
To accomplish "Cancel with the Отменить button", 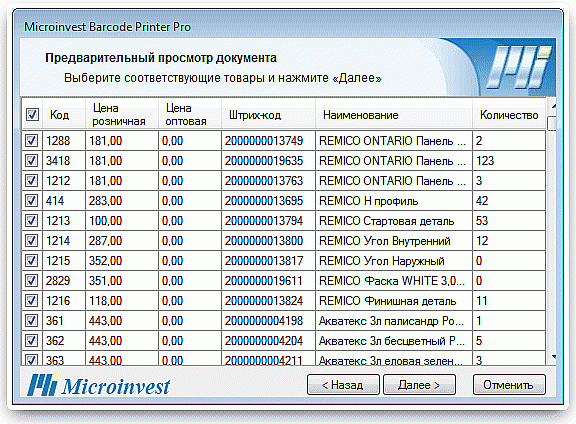I will click(x=509, y=385).
